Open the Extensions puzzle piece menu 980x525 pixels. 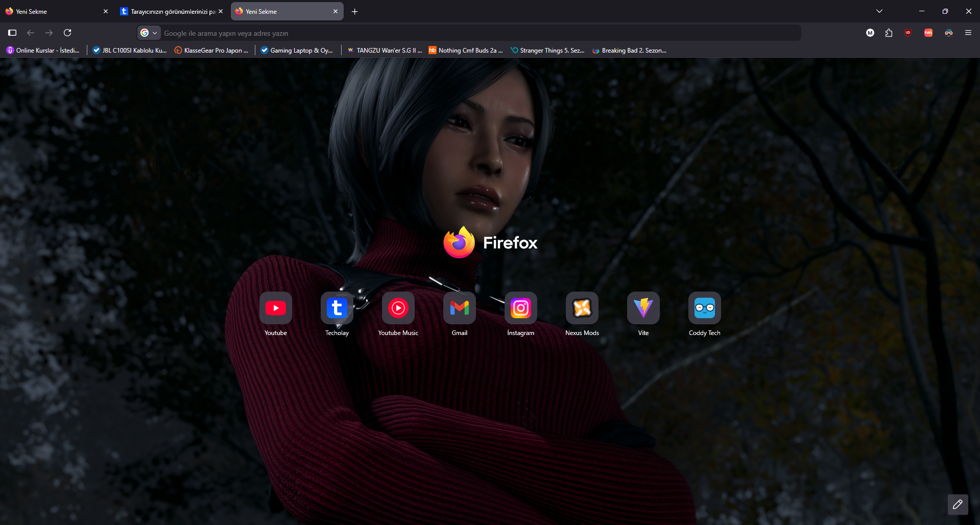[x=889, y=33]
